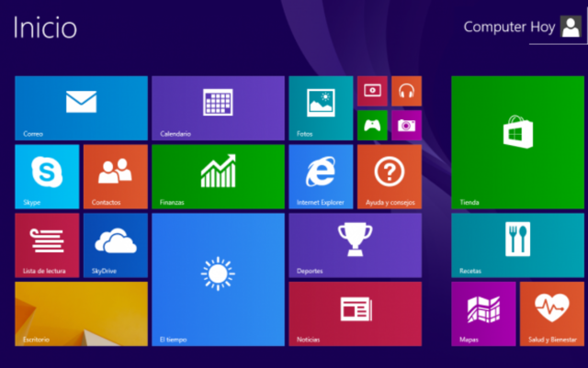Open the Finanzas tile

(219, 176)
